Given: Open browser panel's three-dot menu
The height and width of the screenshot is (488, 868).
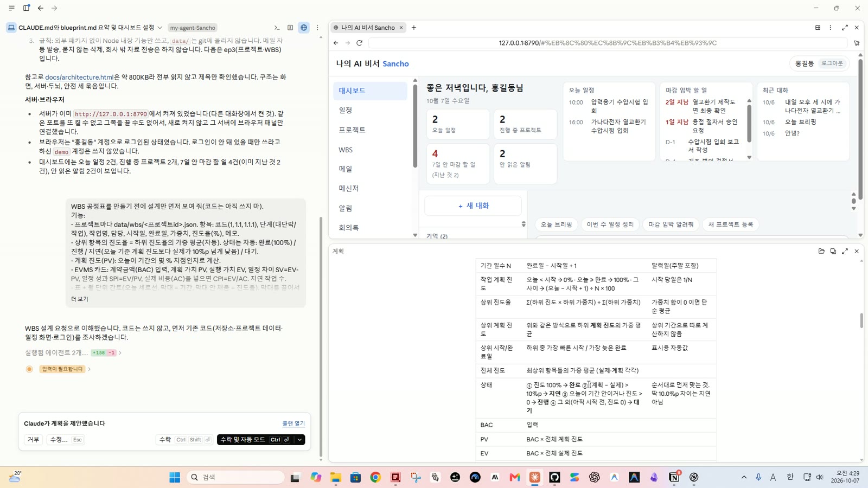Looking at the screenshot, I should [831, 28].
